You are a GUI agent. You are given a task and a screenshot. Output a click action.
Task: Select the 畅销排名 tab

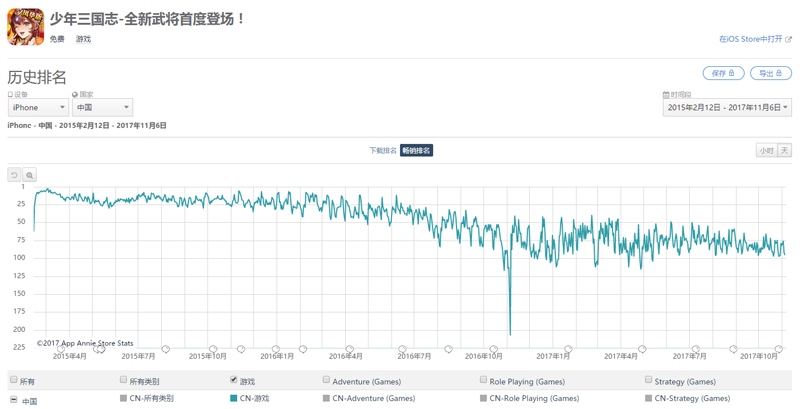coord(416,150)
